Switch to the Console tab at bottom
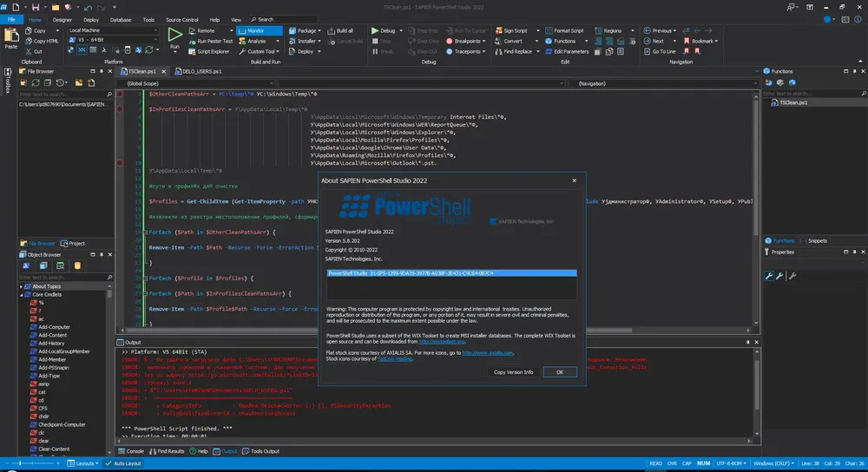 tap(131, 451)
